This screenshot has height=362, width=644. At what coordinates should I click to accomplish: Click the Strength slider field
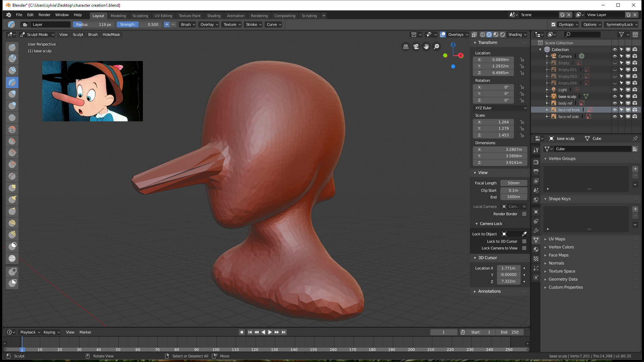coord(139,24)
